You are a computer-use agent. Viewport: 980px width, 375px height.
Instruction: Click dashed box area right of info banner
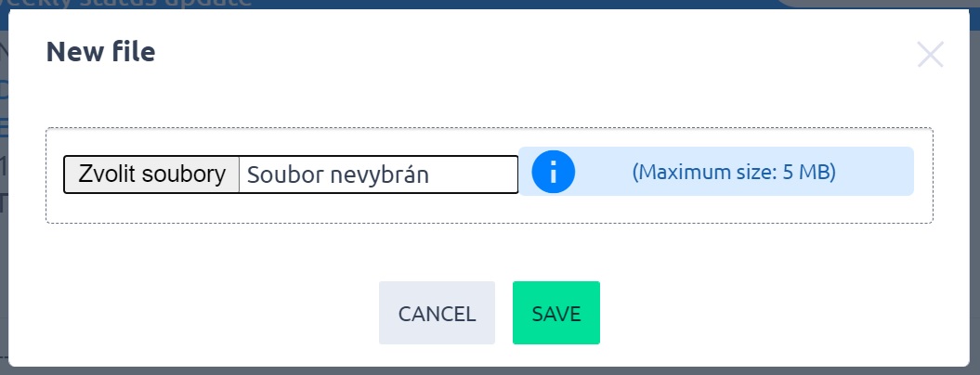pos(923,172)
